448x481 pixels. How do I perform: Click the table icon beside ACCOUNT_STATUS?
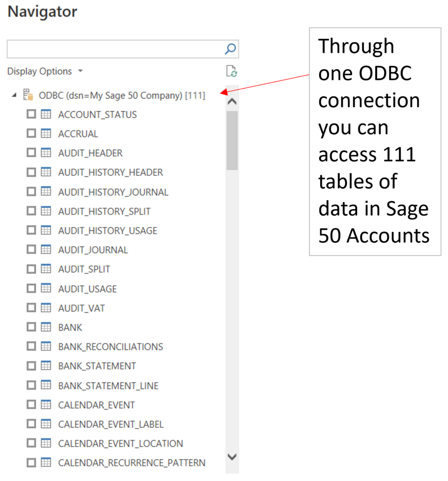[x=47, y=114]
